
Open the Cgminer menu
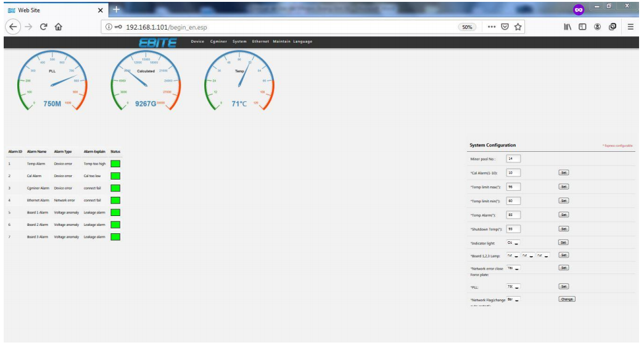(218, 41)
